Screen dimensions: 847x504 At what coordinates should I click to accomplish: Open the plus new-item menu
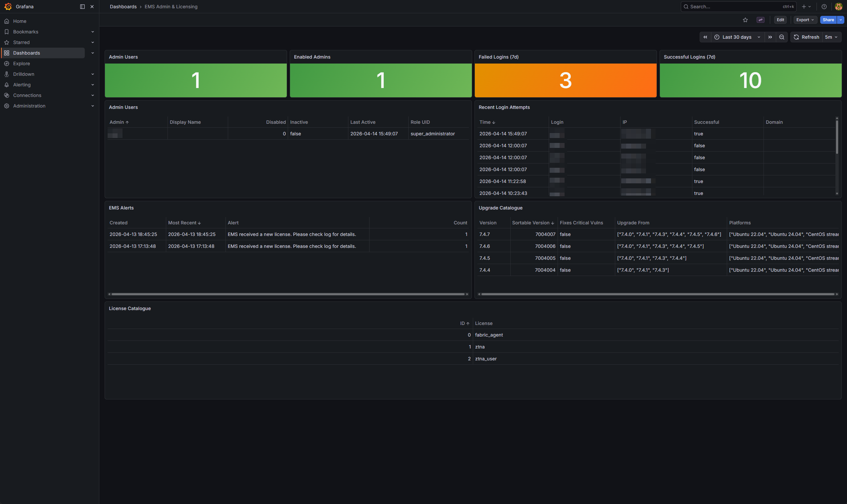click(x=806, y=6)
